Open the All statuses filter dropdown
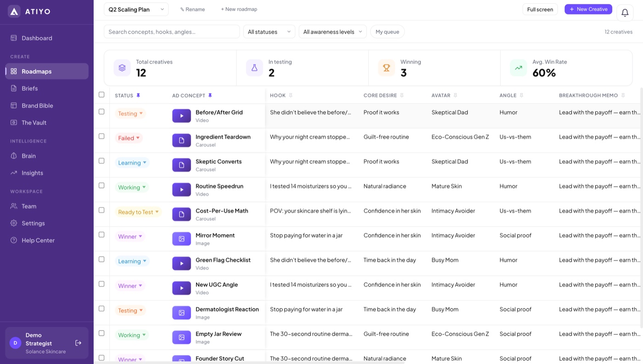The image size is (643, 364). point(269,32)
